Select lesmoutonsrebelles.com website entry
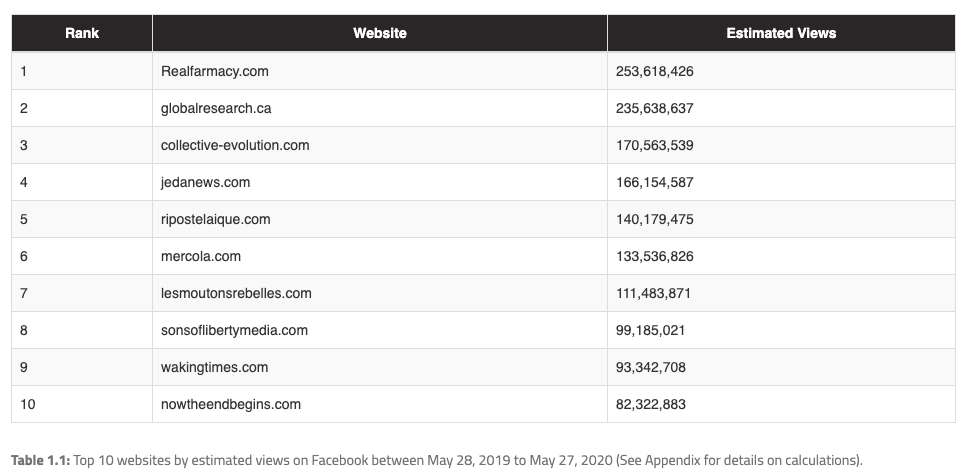This screenshot has height=473, width=964. [x=236, y=293]
